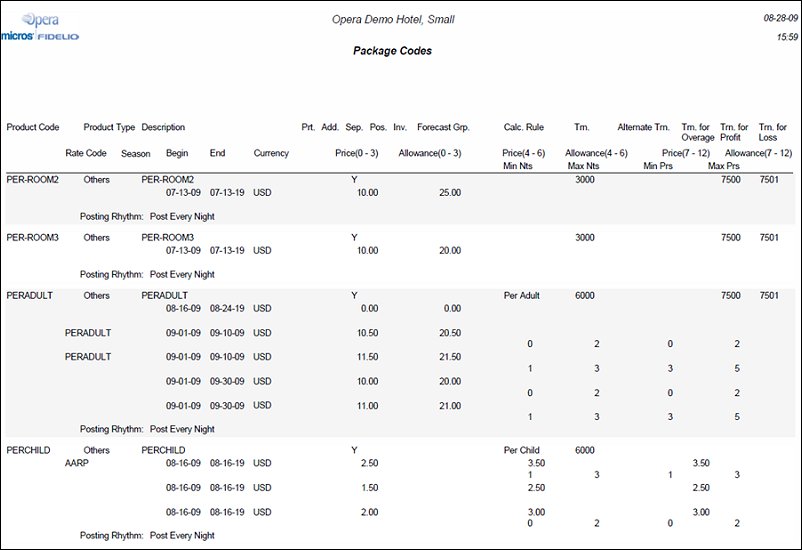Click the Per Adult calc rule value
This screenshot has height=550, width=802.
[523, 296]
